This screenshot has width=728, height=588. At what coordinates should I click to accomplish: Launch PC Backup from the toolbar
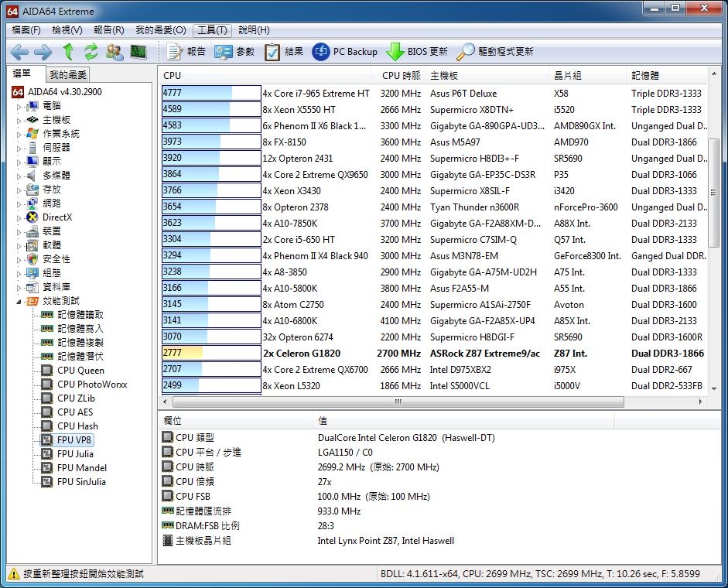click(x=344, y=52)
